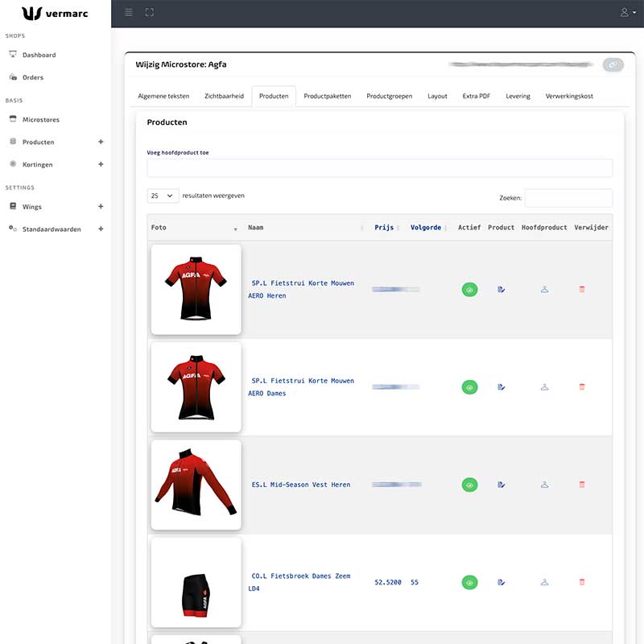Open hoofdproduct hanger icon for AERO Heren
644x644 pixels.
(x=545, y=290)
